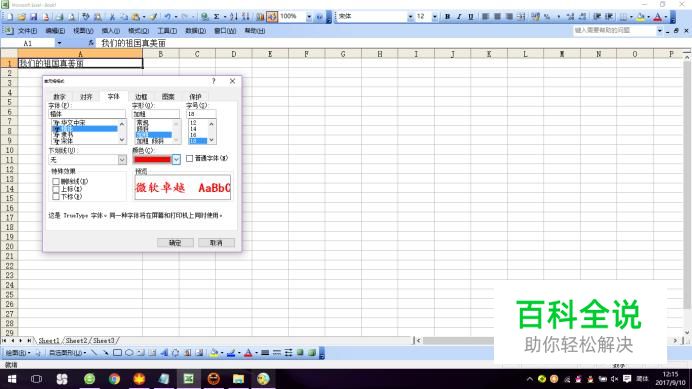Click the Task View taskbar icon
This screenshot has height=389, width=692.
37,379
